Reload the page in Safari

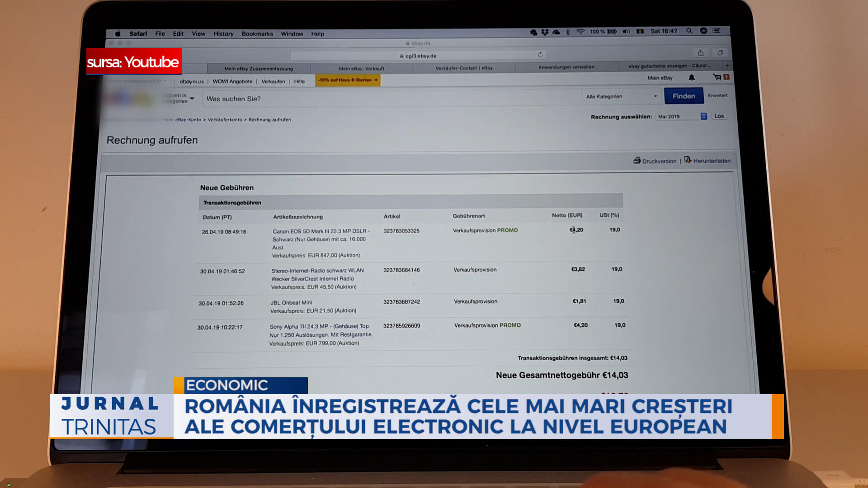pyautogui.click(x=540, y=54)
